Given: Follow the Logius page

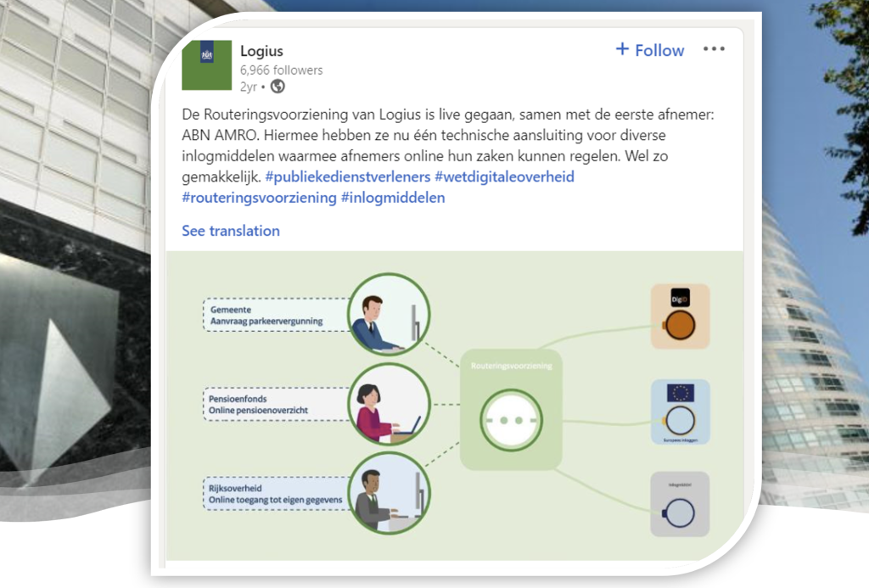Looking at the screenshot, I should click(x=649, y=50).
